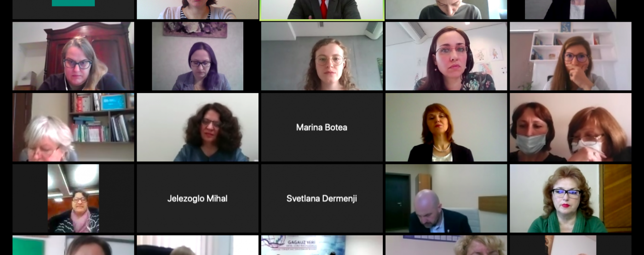This screenshot has width=644, height=255.
Task: Select the tile showing two women in face masks
Action: (570, 127)
